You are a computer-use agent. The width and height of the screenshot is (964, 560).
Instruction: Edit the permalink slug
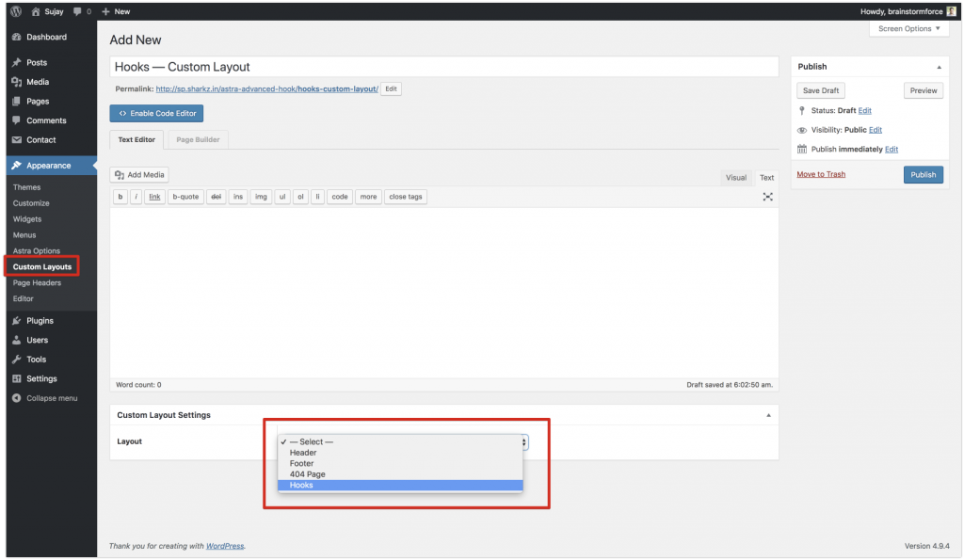point(391,89)
